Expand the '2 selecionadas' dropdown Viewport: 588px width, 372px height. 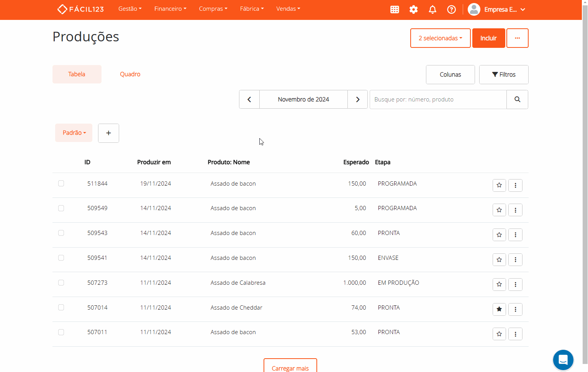pos(440,38)
